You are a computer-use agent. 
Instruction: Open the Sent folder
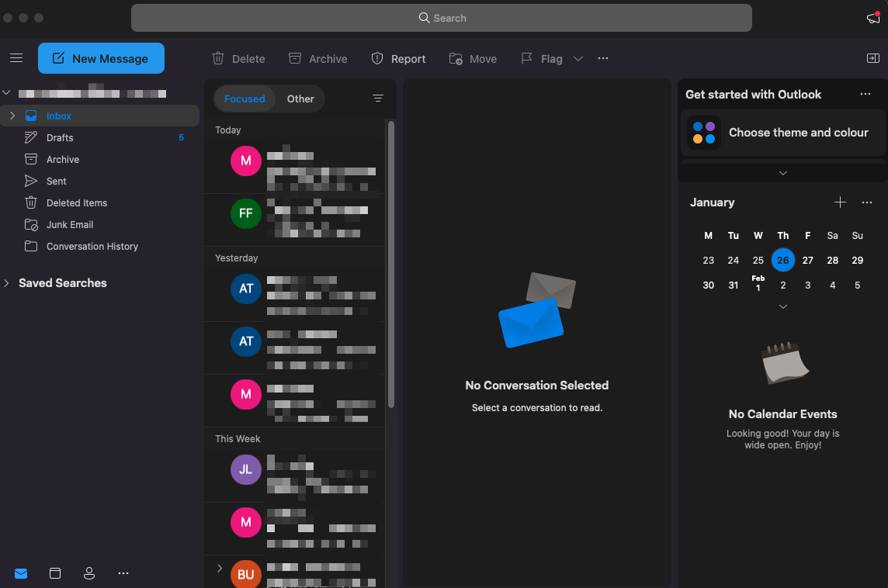[x=99, y=181]
